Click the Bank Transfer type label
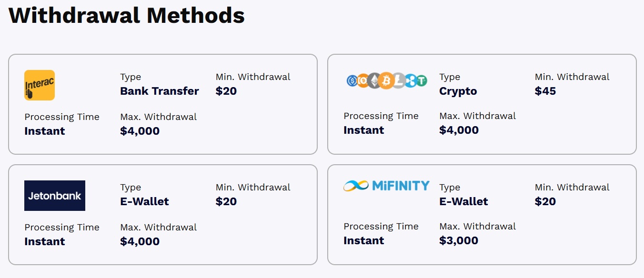This screenshot has width=644, height=278. click(x=160, y=91)
